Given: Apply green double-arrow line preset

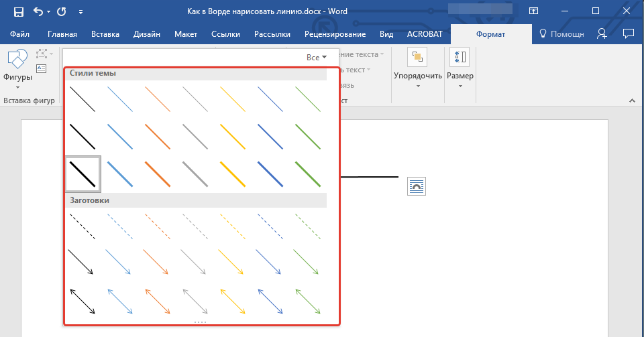Looking at the screenshot, I should [x=308, y=301].
